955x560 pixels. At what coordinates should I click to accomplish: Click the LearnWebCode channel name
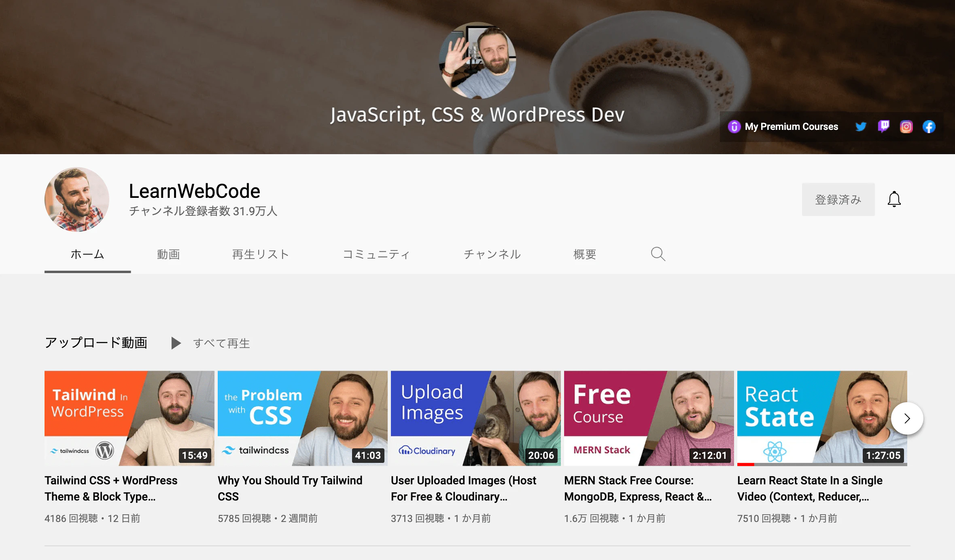pos(194,191)
